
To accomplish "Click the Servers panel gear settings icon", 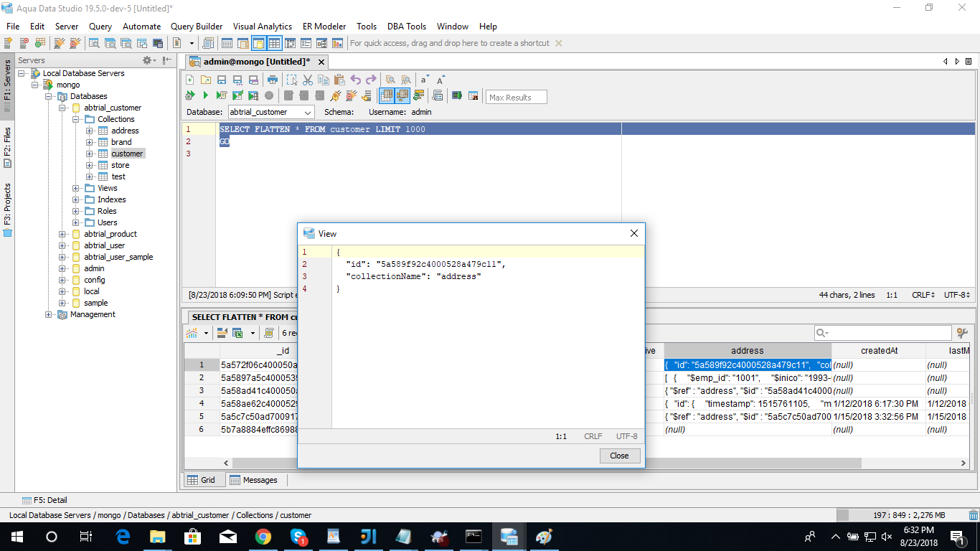I will [x=149, y=60].
